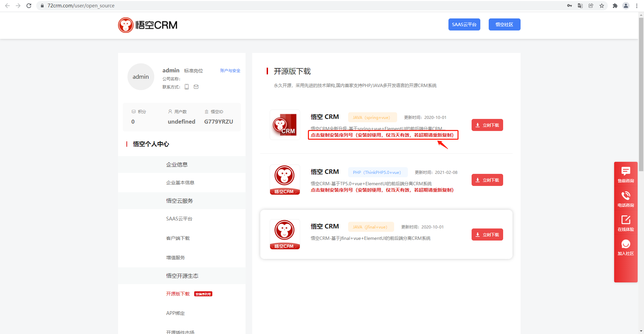Click the page vertical scrollbar thumb
Viewport: 644px width, 334px height.
(x=641, y=94)
